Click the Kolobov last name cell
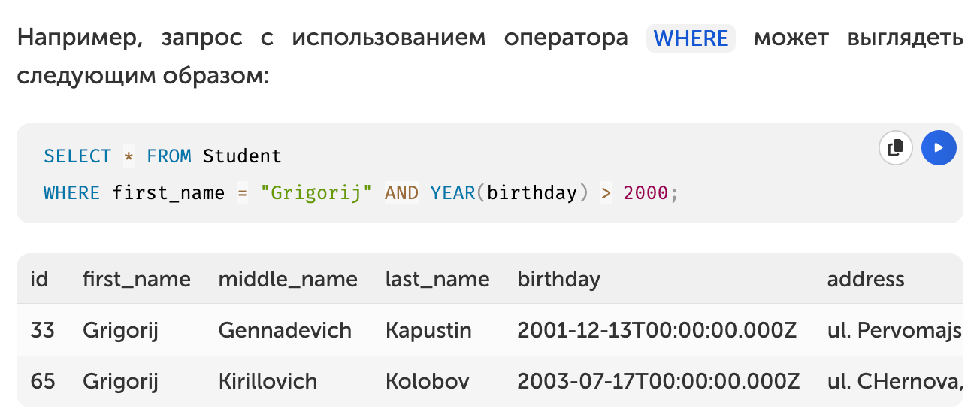Screen dimensions: 980x415 coord(428,381)
